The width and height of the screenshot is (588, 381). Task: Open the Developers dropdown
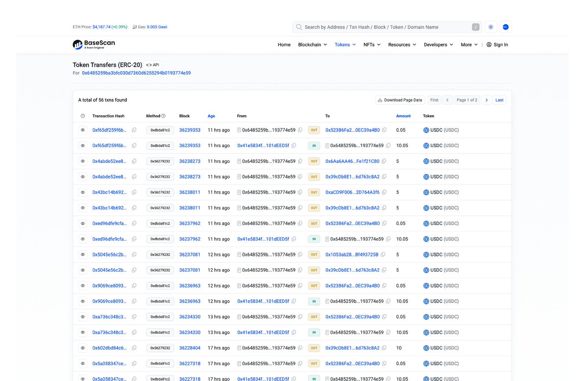(x=437, y=44)
